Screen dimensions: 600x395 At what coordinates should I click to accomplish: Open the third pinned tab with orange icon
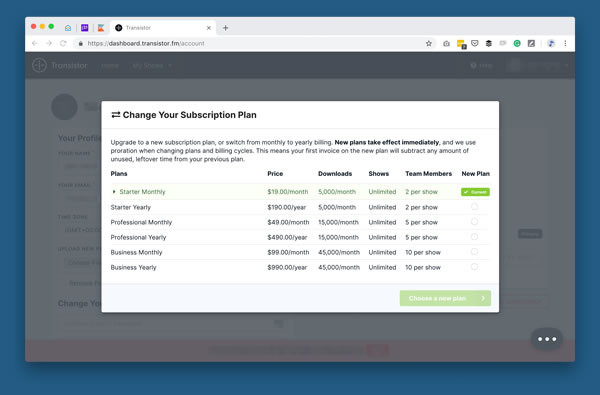(x=101, y=28)
